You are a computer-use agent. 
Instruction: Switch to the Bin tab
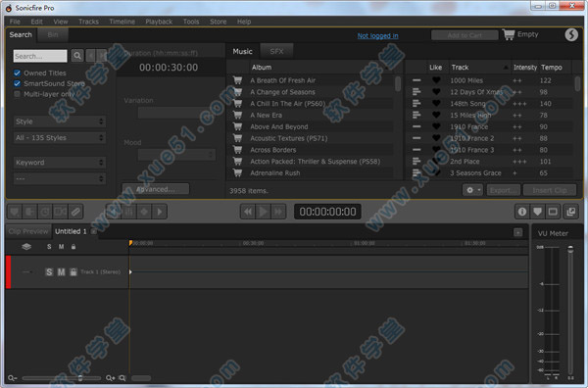53,35
